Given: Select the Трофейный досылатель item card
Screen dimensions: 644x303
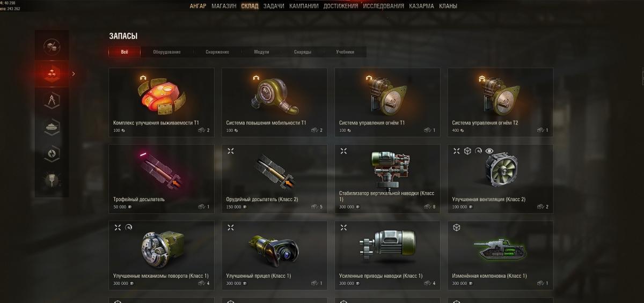Looking at the screenshot, I should point(162,179).
